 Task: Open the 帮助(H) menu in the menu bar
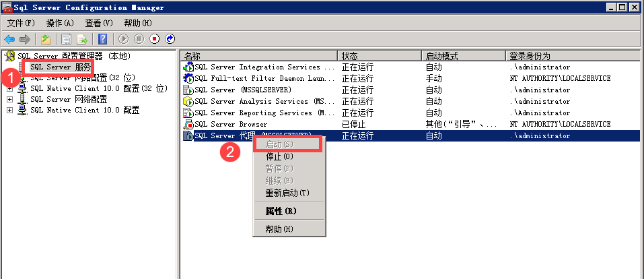pos(137,23)
